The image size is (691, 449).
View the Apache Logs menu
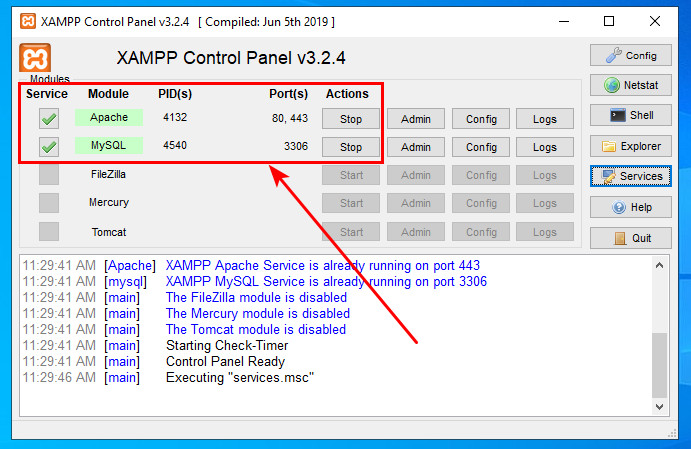[545, 119]
